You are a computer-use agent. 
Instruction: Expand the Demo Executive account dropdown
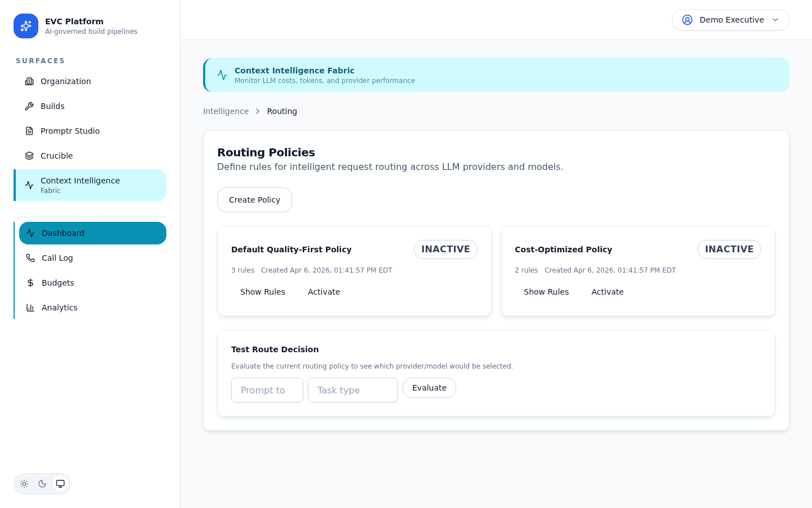pos(731,20)
